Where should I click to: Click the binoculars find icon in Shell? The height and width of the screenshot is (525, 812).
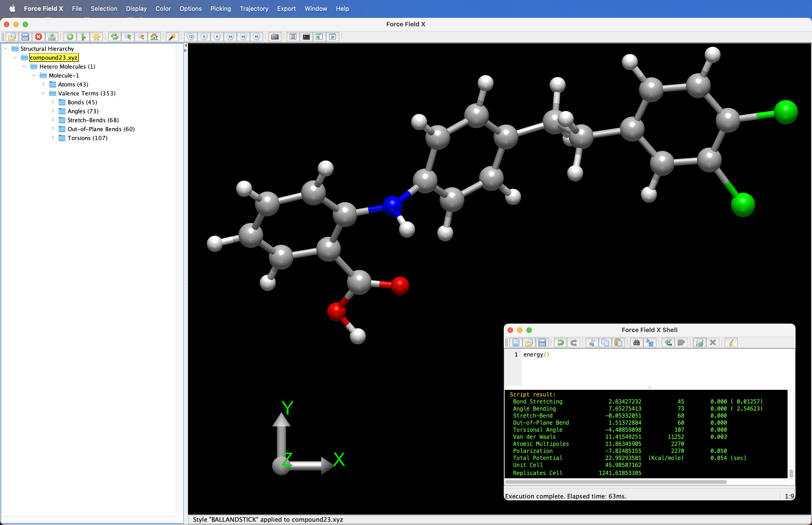(636, 342)
